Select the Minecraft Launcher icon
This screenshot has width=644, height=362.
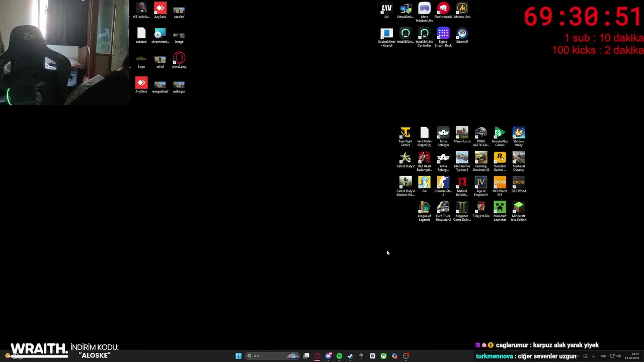500,212
